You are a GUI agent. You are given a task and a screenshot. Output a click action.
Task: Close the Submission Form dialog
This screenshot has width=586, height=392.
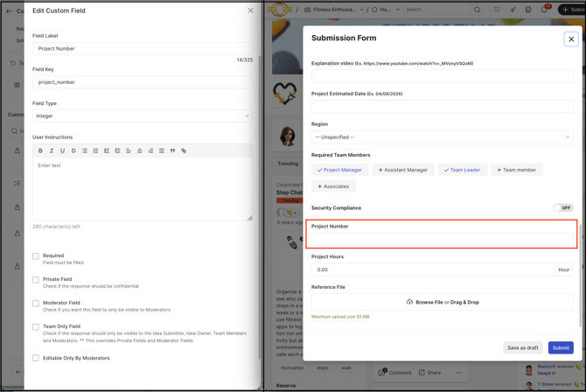571,38
